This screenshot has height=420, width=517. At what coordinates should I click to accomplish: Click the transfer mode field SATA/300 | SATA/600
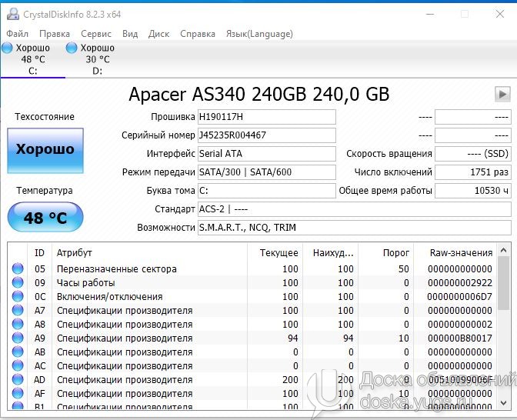pyautogui.click(x=267, y=172)
